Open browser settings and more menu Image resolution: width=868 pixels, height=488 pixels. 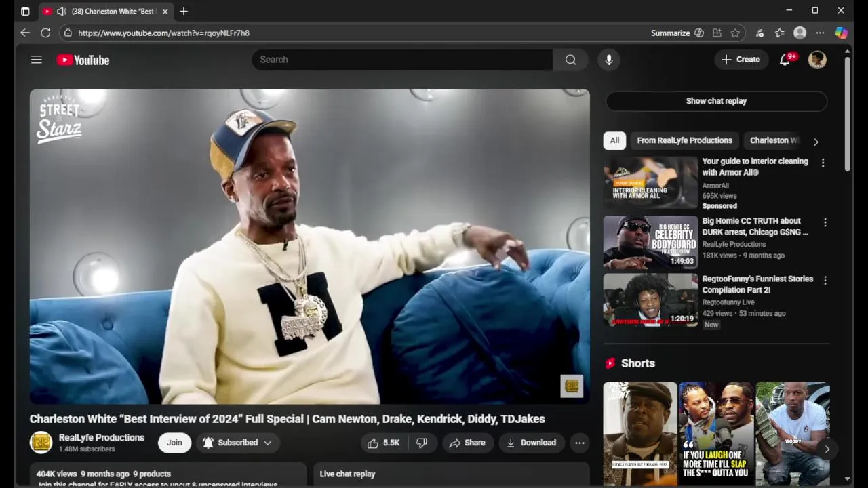pyautogui.click(x=820, y=33)
